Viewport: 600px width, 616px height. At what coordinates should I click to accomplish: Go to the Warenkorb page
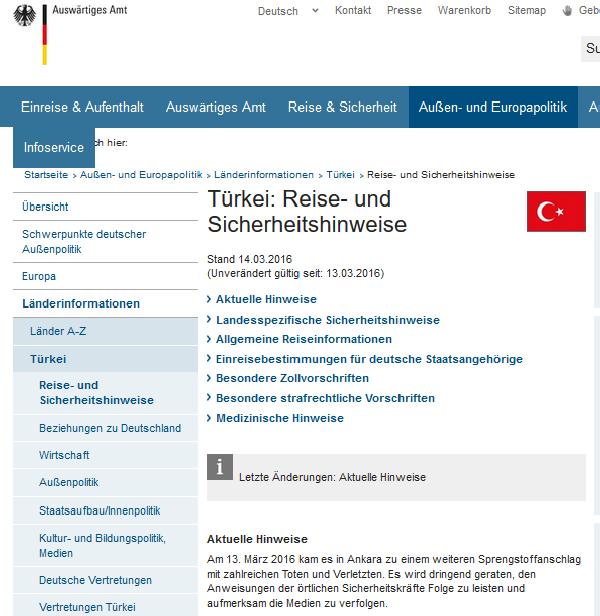tap(464, 10)
